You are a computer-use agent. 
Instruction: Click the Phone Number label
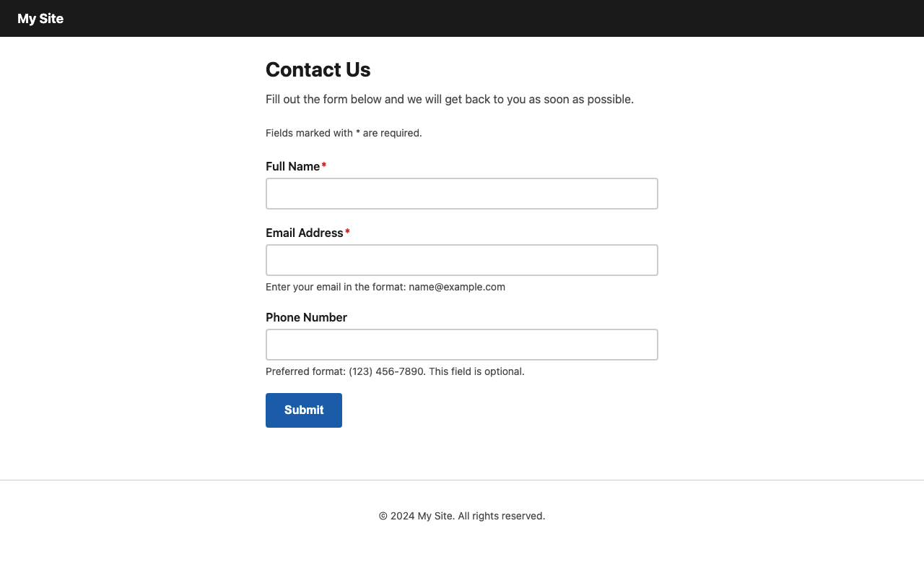point(306,317)
